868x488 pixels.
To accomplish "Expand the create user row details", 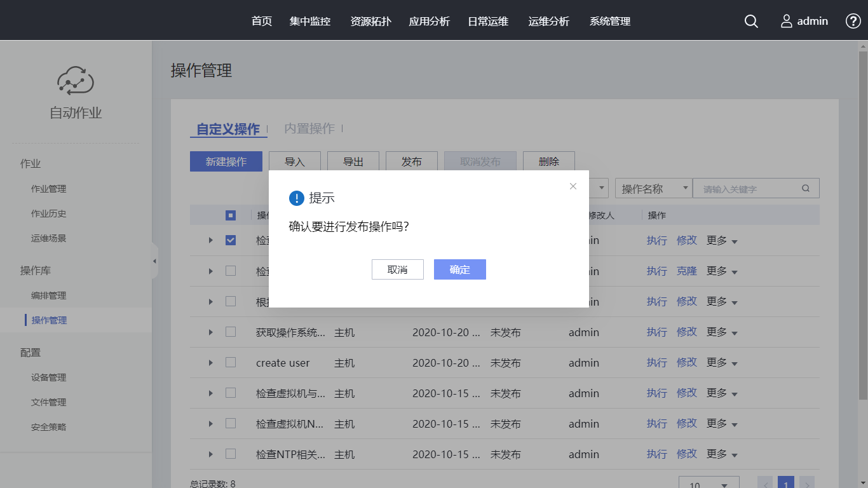I will (x=211, y=363).
